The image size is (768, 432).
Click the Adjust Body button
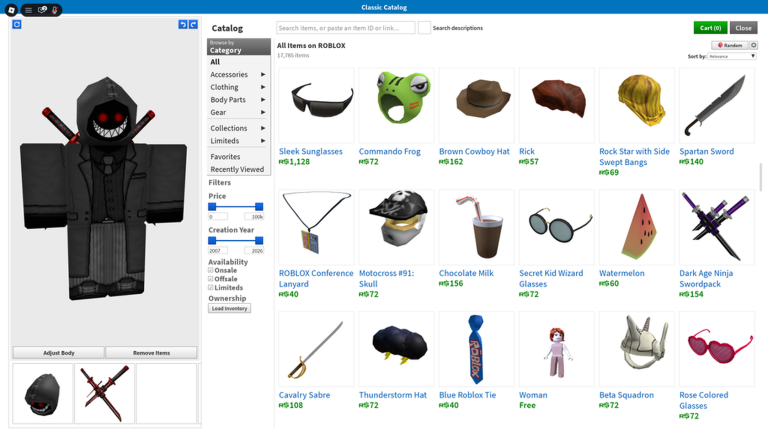pos(58,353)
